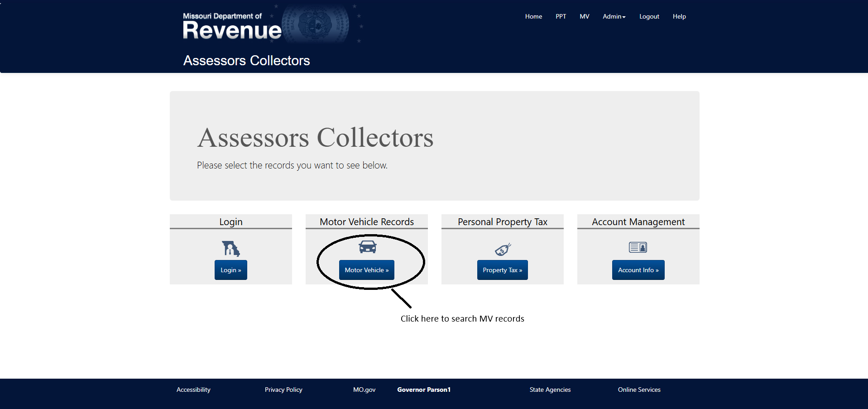
Task: Select PPT in the top navigation
Action: point(561,16)
